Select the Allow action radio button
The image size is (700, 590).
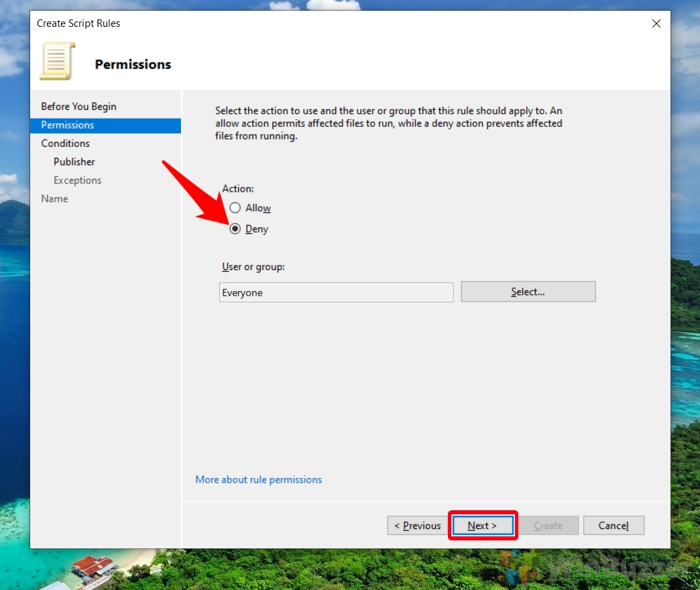coord(235,208)
